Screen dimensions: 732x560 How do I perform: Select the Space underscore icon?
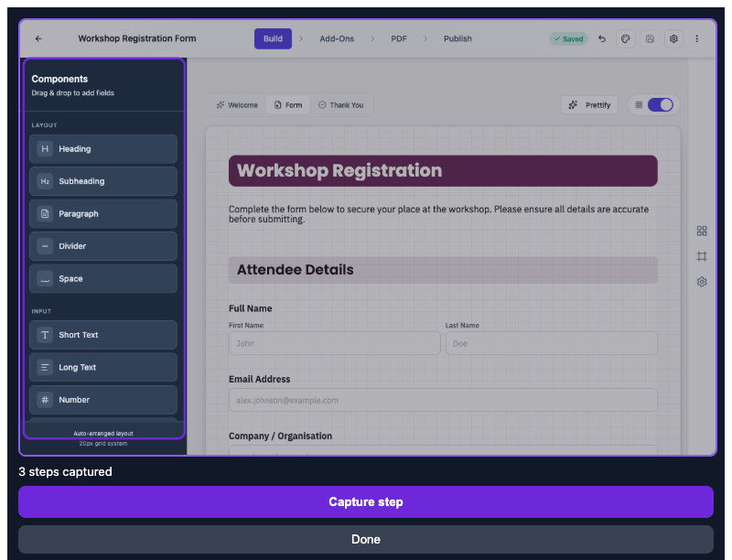[45, 278]
